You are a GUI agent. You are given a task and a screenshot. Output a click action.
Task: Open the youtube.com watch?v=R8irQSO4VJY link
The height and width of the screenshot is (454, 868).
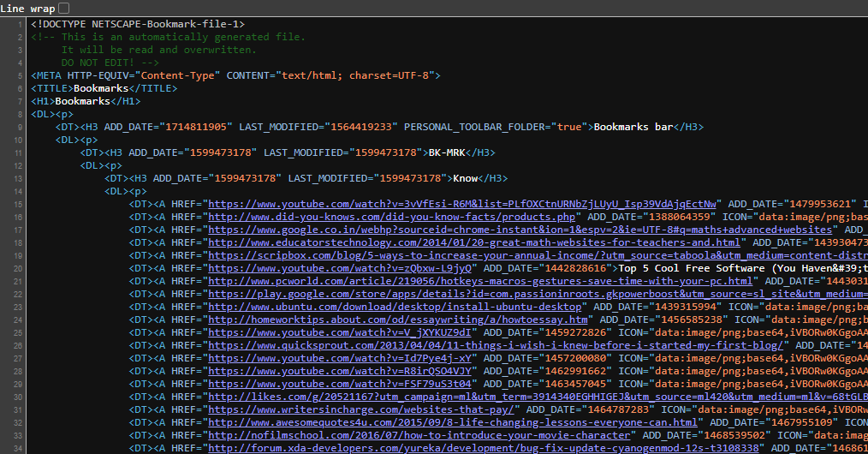(340, 371)
